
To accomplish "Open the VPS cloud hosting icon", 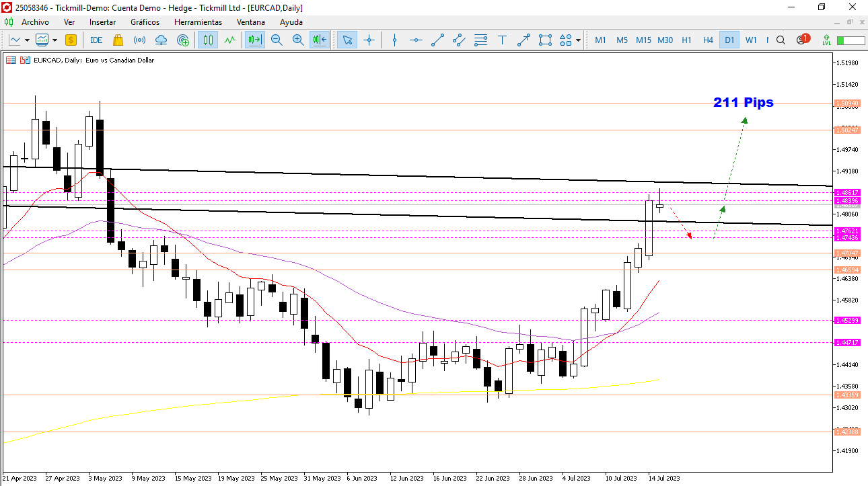I will click(161, 40).
